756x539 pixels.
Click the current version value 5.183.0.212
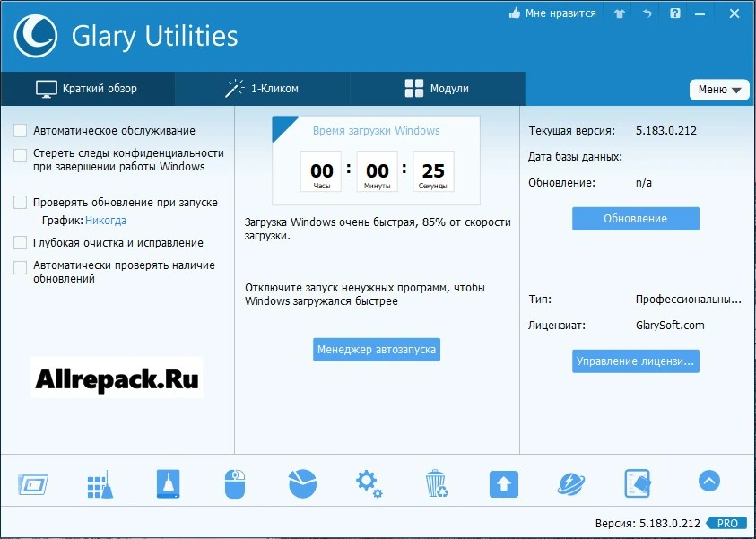665,131
